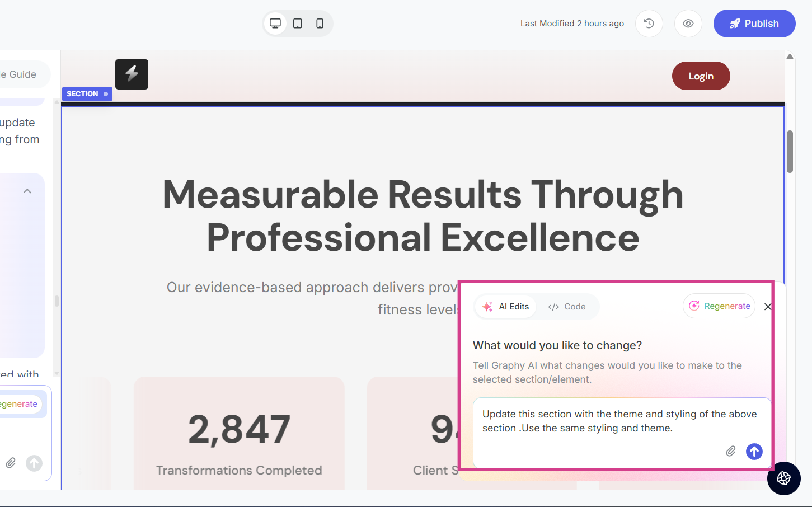Click Regenerate in the AI popup

coord(719,306)
